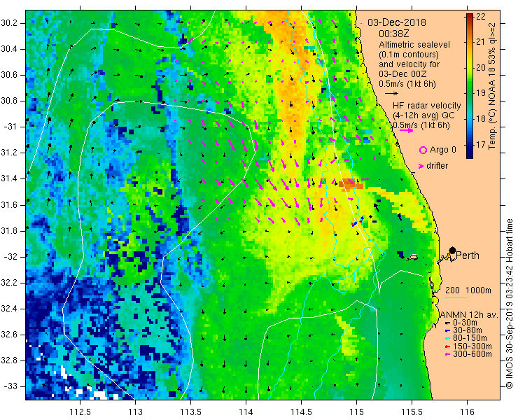The height and width of the screenshot is (420, 518).
Task: Click the Altimetric sealevel legend text
Action: [x=414, y=44]
